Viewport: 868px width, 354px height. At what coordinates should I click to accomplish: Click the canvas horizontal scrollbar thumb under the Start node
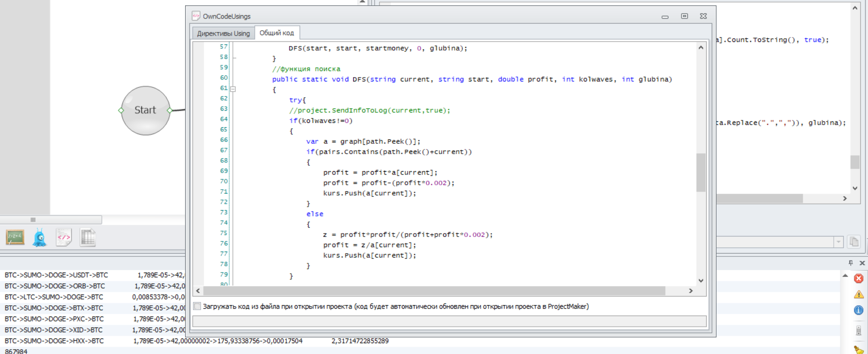tap(51, 220)
